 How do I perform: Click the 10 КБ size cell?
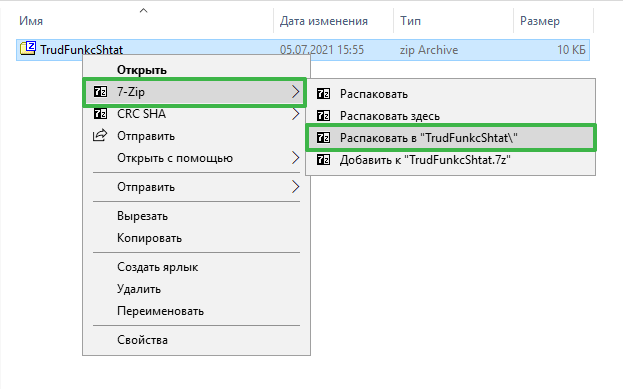(x=571, y=50)
